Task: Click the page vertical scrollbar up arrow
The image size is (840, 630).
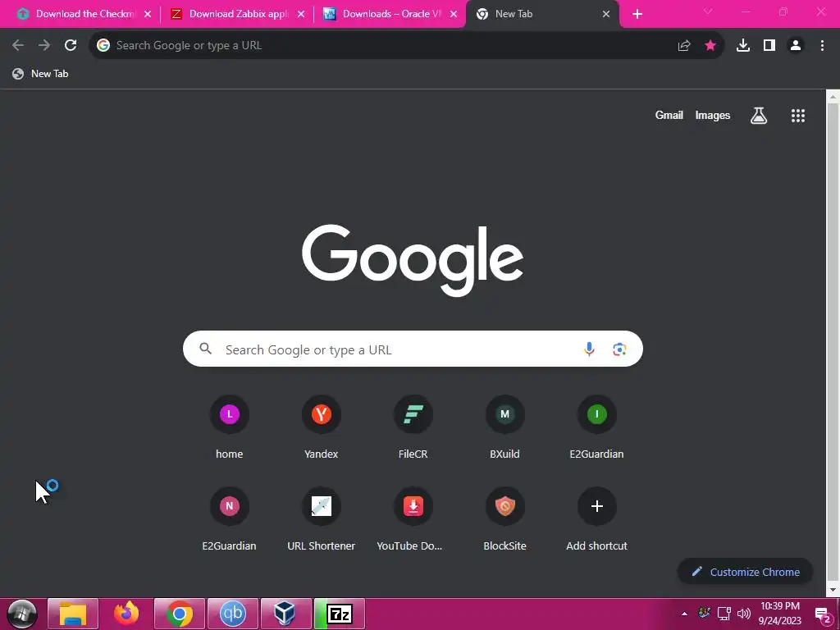Action: [833, 97]
